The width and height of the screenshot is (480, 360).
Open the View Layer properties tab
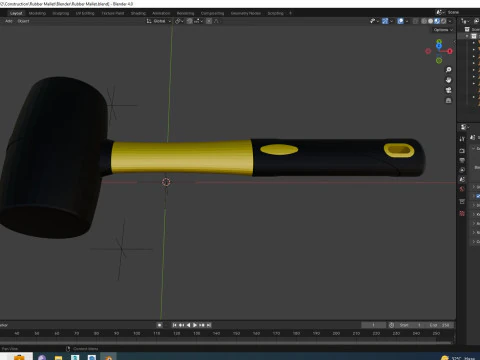[x=462, y=170]
